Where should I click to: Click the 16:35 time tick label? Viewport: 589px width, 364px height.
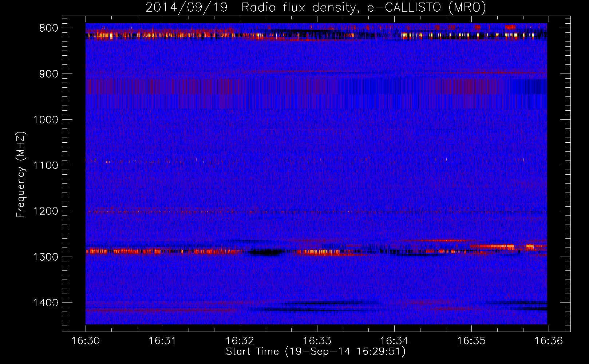(x=471, y=341)
